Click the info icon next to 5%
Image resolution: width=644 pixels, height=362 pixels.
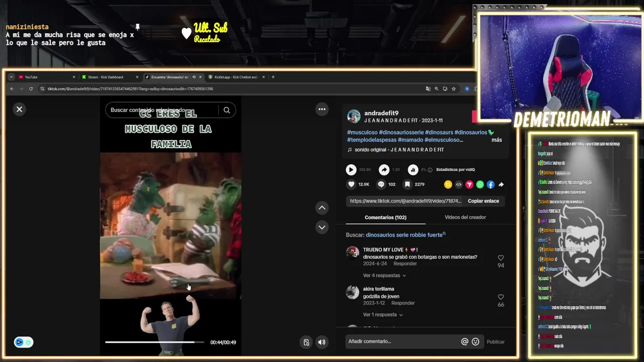pyautogui.click(x=430, y=170)
